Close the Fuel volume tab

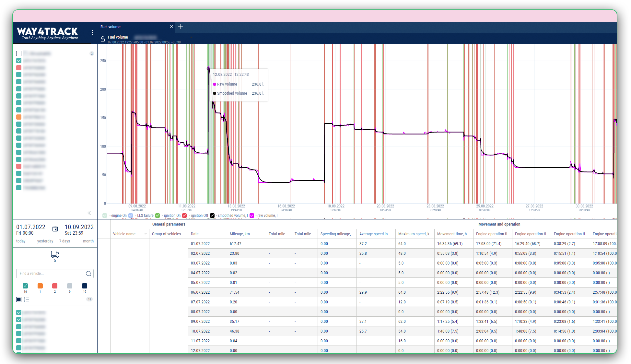[x=171, y=27]
